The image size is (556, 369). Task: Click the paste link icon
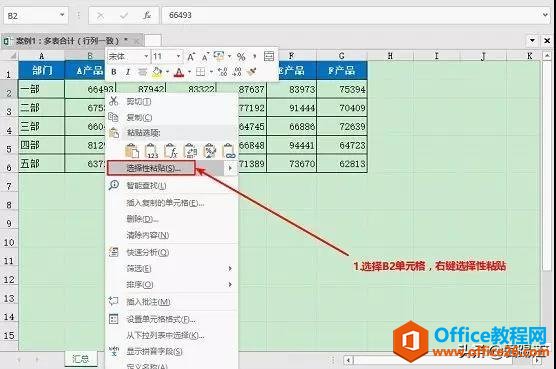coord(229,151)
